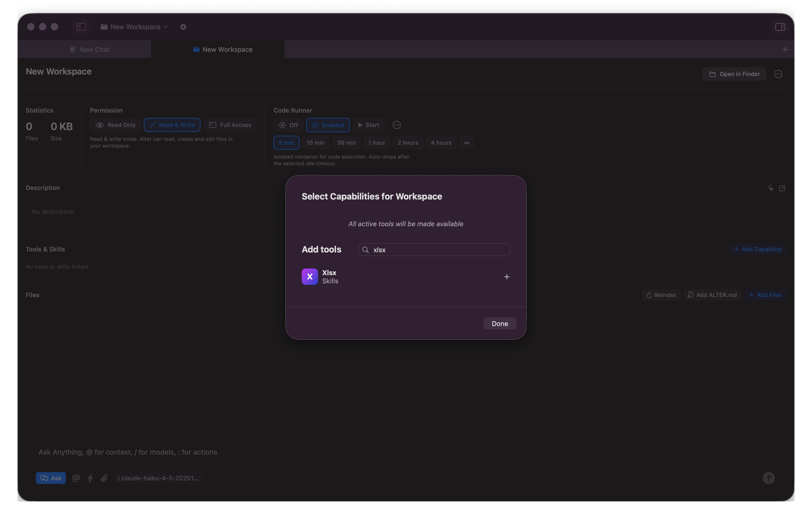This screenshot has height=523, width=812.
Task: Click the Ask Anything message input
Action: click(406, 452)
